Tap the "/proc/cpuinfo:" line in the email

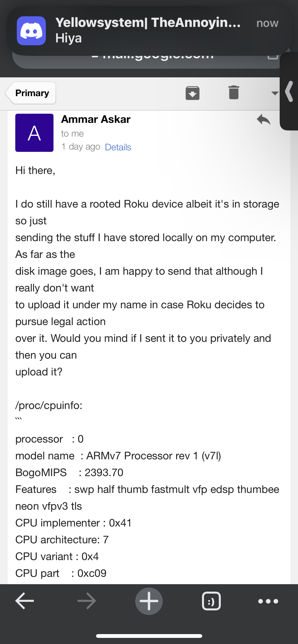pos(49,405)
